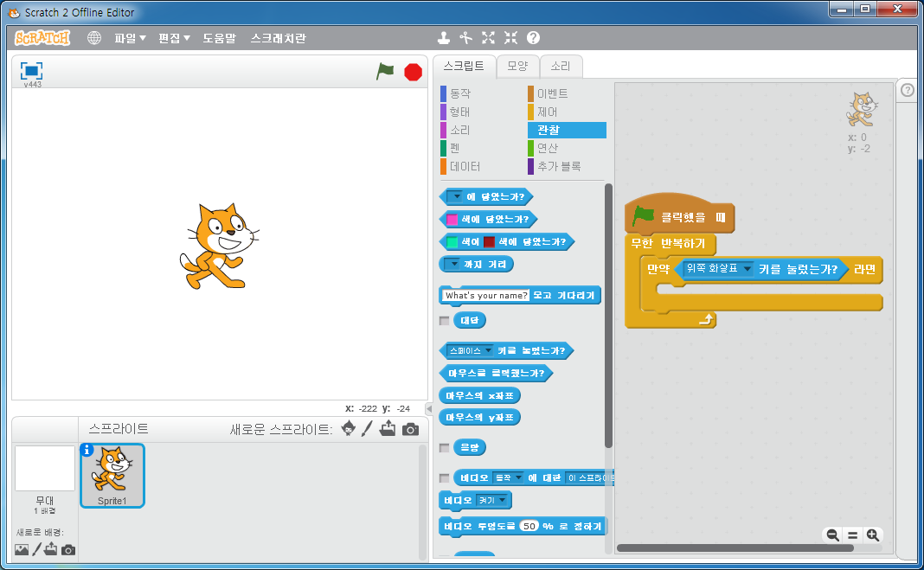Upload backdrop from file icon
Image resolution: width=924 pixels, height=570 pixels.
(x=51, y=548)
